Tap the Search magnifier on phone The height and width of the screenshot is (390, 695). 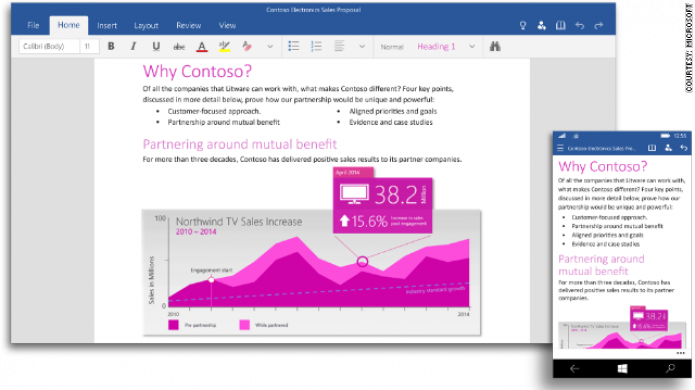point(671,368)
